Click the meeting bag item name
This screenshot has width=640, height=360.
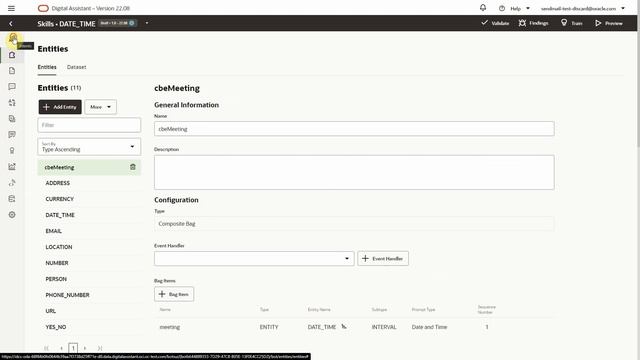pos(169,327)
